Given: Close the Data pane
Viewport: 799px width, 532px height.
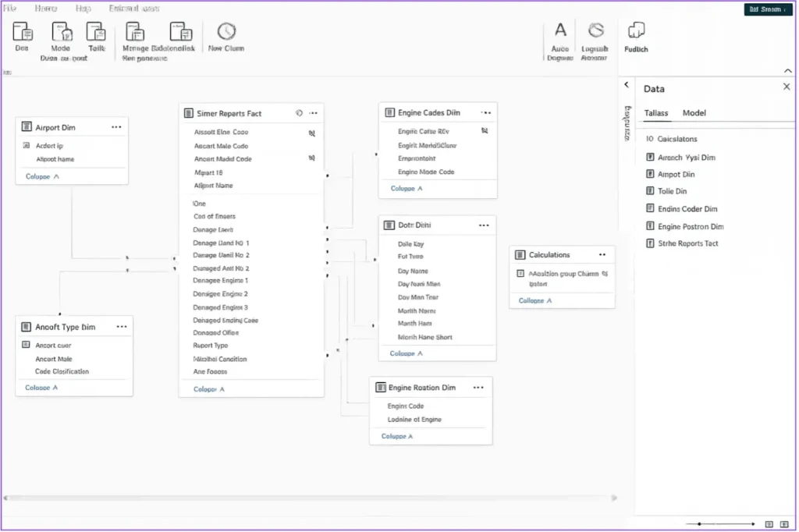Looking at the screenshot, I should pyautogui.click(x=785, y=87).
